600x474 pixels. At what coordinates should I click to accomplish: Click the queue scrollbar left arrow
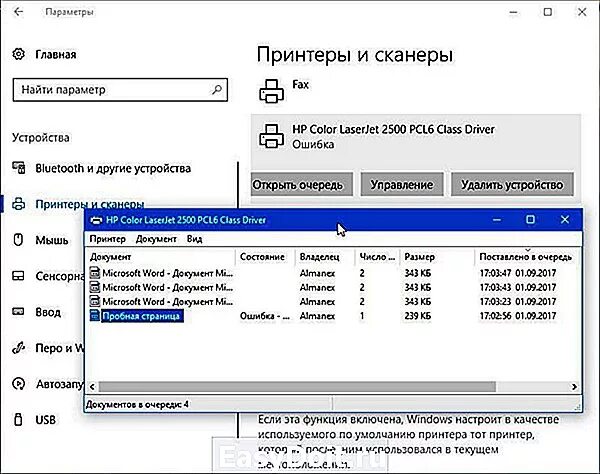point(92,387)
